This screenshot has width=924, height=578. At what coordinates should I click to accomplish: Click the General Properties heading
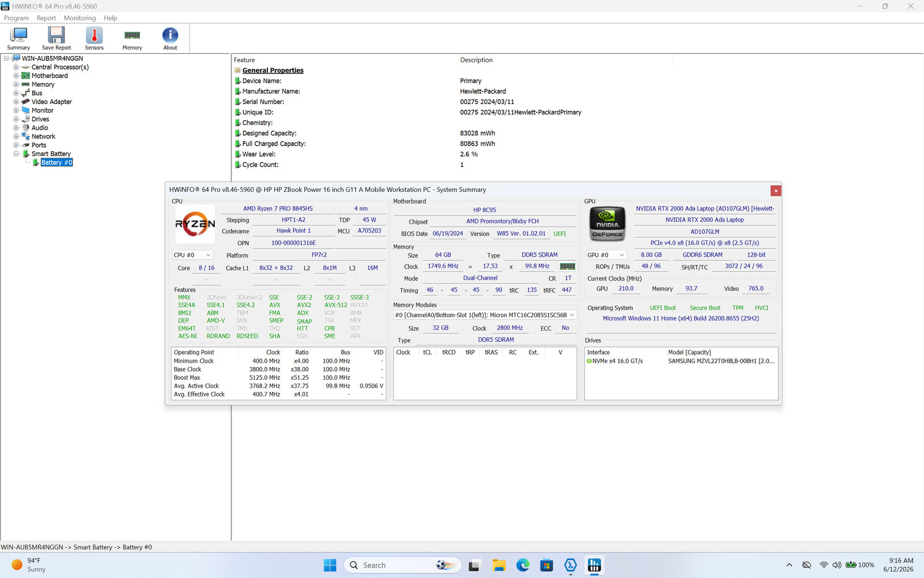coord(273,71)
